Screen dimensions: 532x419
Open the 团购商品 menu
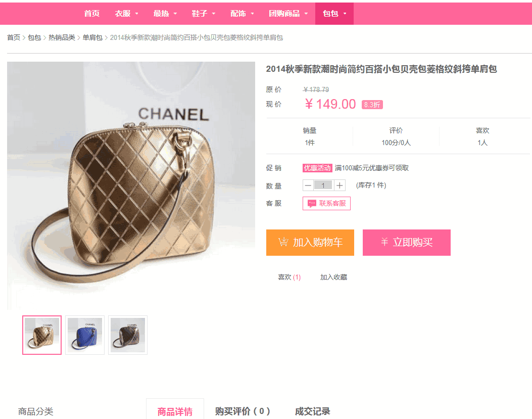click(288, 14)
